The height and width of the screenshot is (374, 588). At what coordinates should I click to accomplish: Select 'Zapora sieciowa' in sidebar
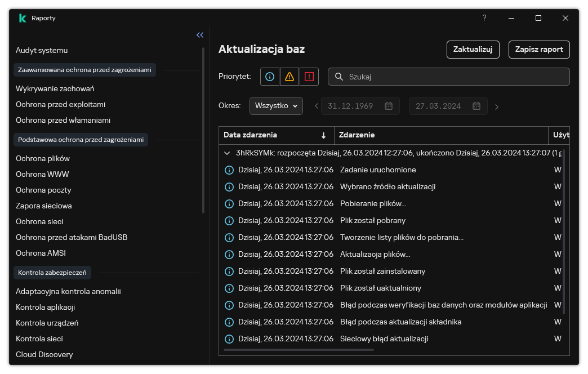point(44,206)
